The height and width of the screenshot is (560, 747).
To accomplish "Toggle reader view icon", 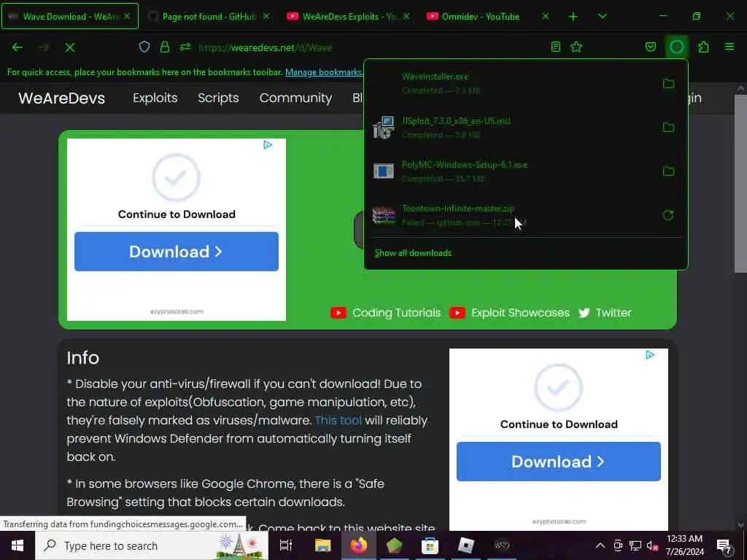I will tap(555, 47).
